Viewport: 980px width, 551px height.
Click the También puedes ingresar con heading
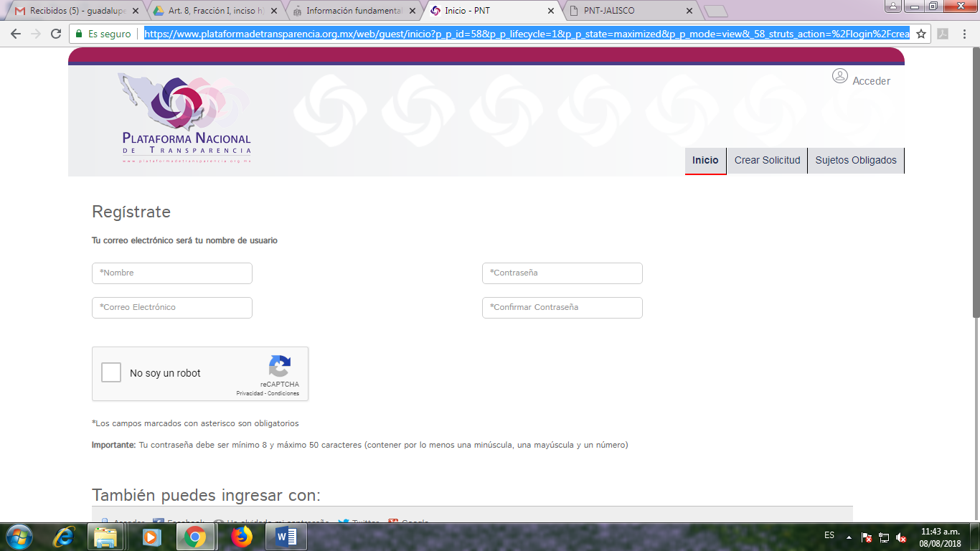pyautogui.click(x=206, y=496)
